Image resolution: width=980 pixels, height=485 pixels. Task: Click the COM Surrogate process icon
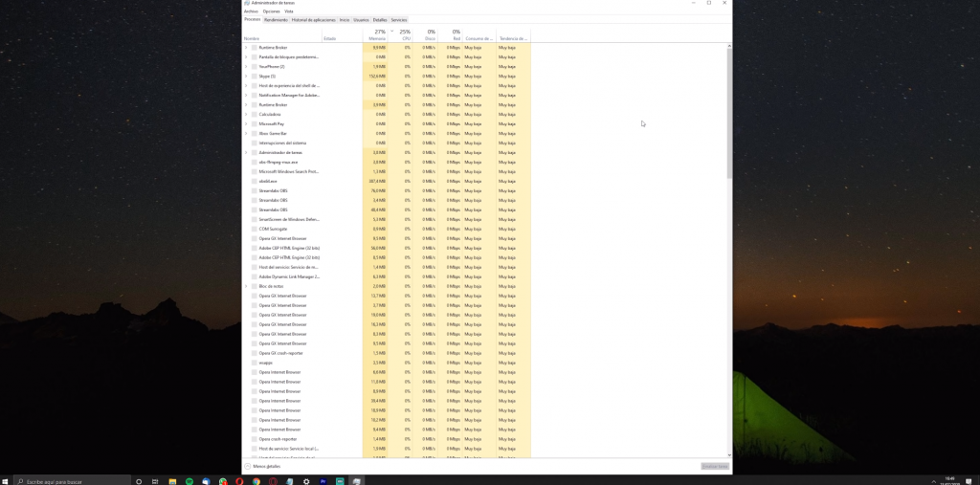[255, 229]
